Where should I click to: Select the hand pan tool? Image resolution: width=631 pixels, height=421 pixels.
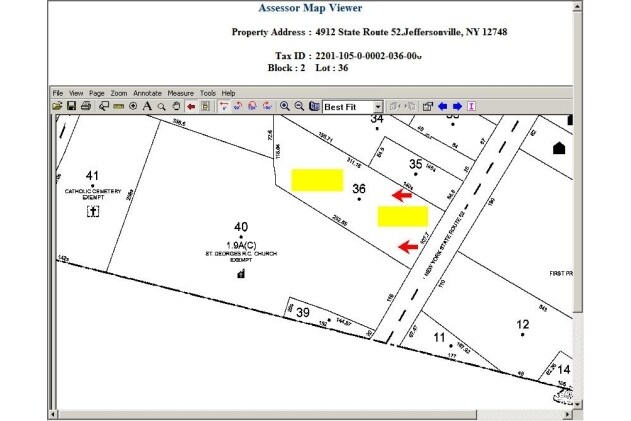click(x=176, y=105)
